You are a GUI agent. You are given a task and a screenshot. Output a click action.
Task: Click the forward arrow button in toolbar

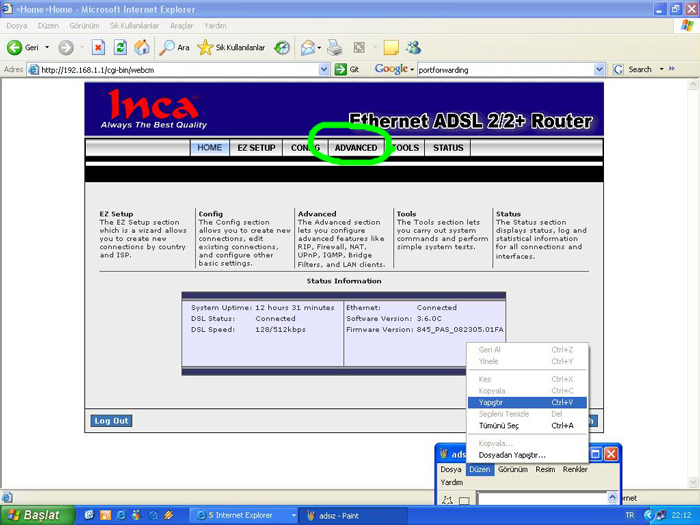pos(66,47)
